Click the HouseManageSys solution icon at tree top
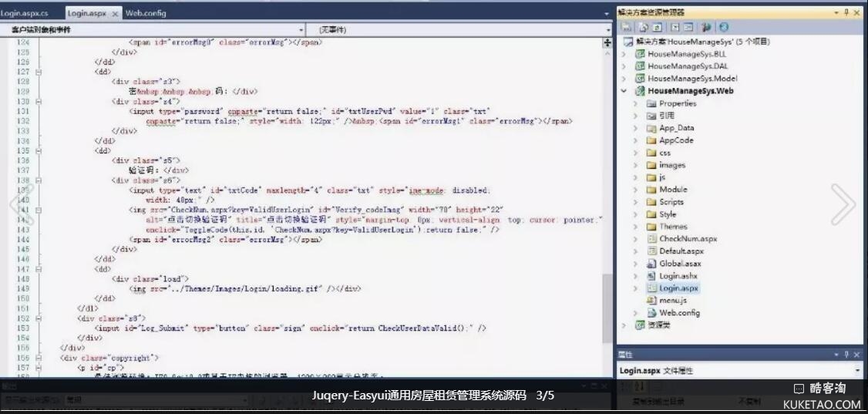 click(627, 42)
